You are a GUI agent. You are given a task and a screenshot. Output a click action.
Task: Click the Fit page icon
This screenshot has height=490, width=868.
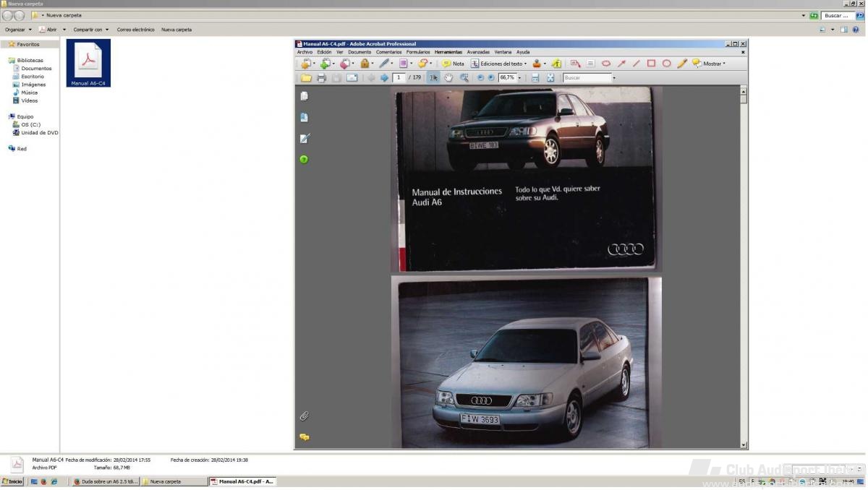[x=550, y=77]
